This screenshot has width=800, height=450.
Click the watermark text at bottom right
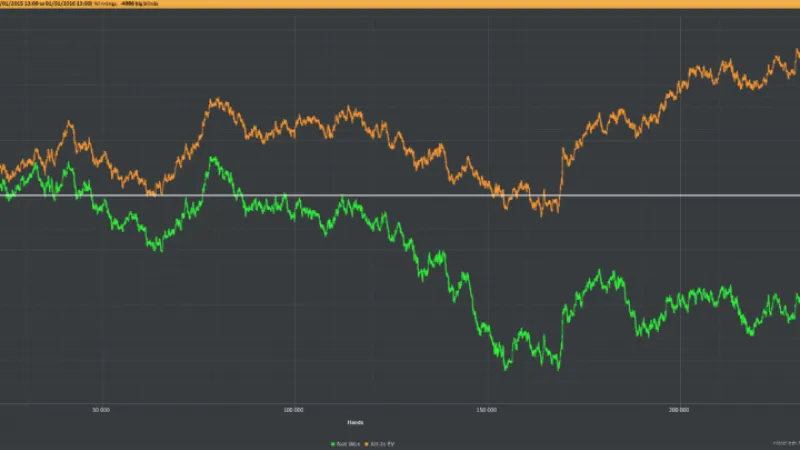point(784,442)
